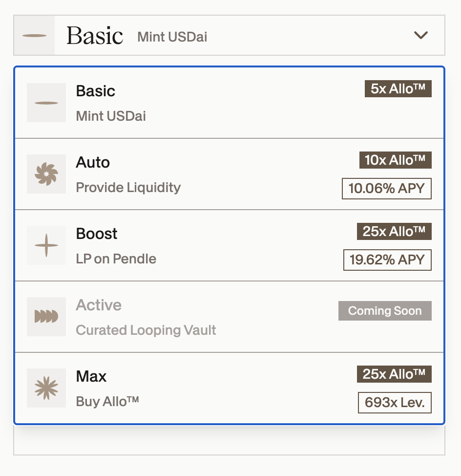Select the Auto option

[x=195, y=174]
